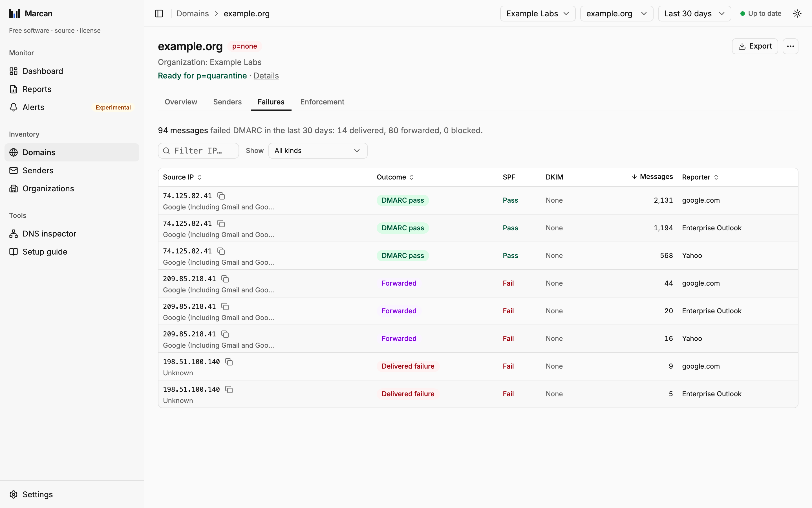Open the more options ellipsis button
812x508 pixels.
pos(790,46)
